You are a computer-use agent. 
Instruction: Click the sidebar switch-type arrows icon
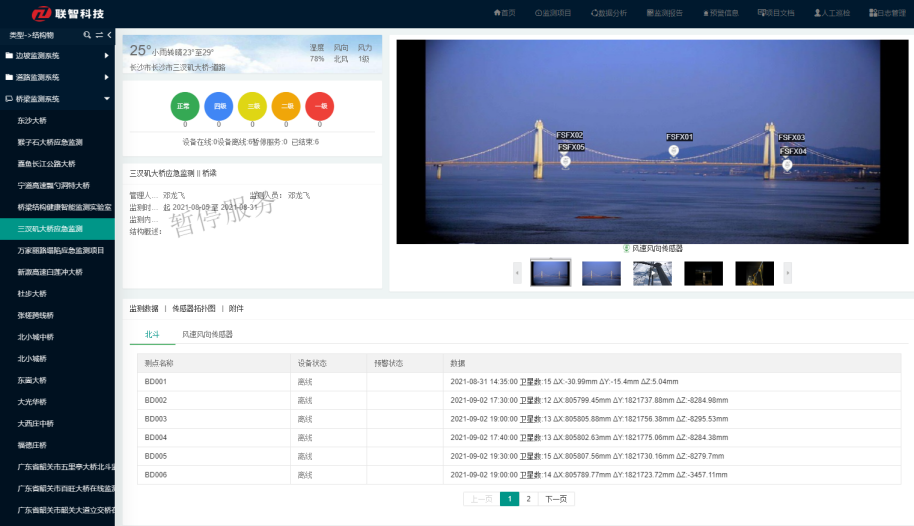click(x=99, y=35)
